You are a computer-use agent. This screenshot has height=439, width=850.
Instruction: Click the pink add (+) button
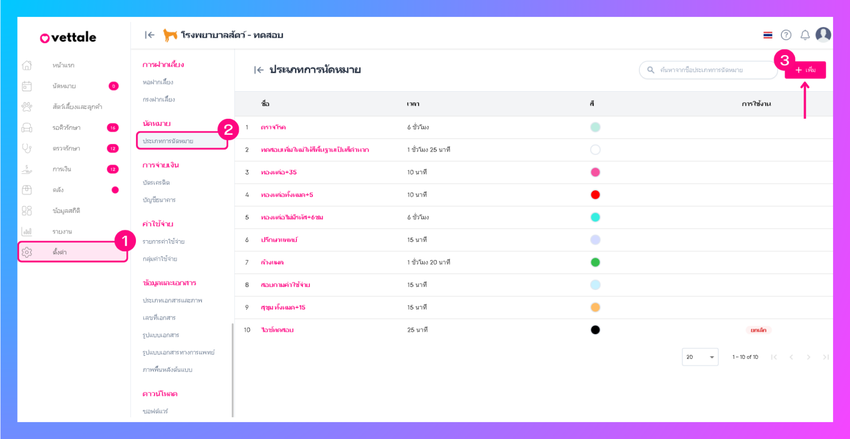[805, 70]
